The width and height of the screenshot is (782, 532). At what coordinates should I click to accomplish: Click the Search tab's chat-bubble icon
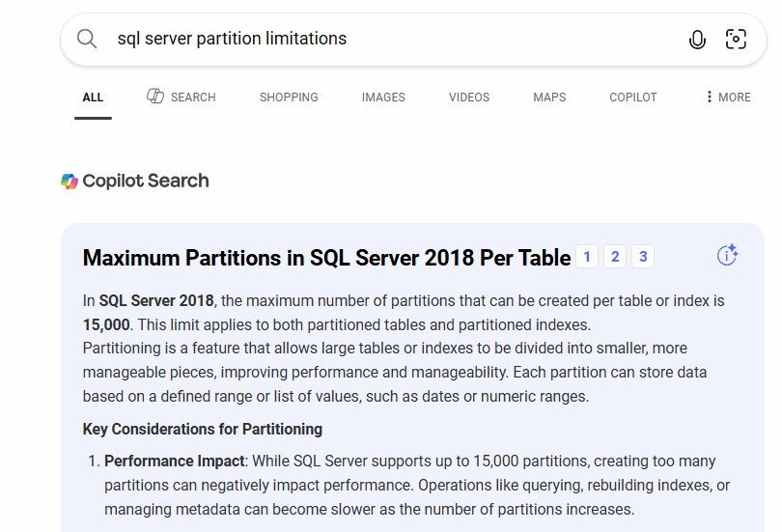click(x=155, y=97)
